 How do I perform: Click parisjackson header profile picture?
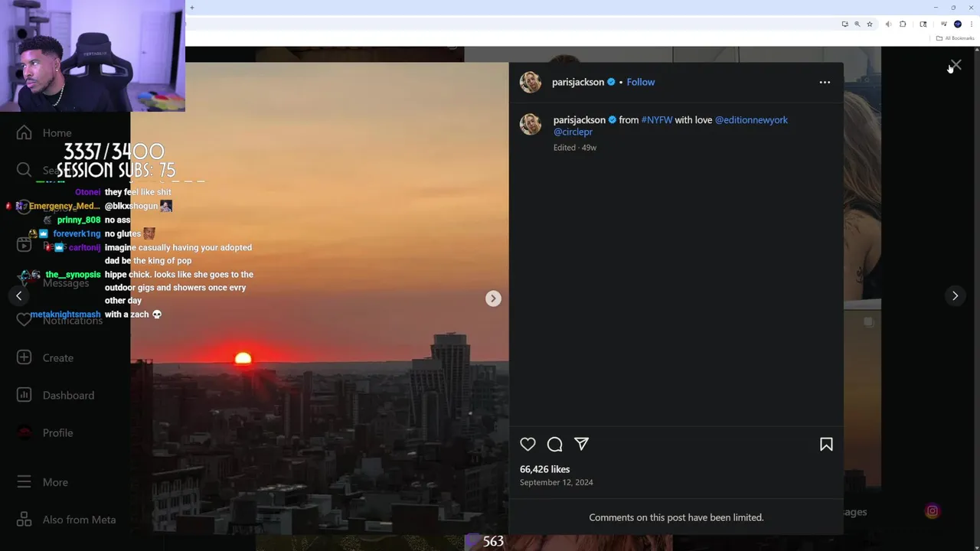(x=531, y=82)
